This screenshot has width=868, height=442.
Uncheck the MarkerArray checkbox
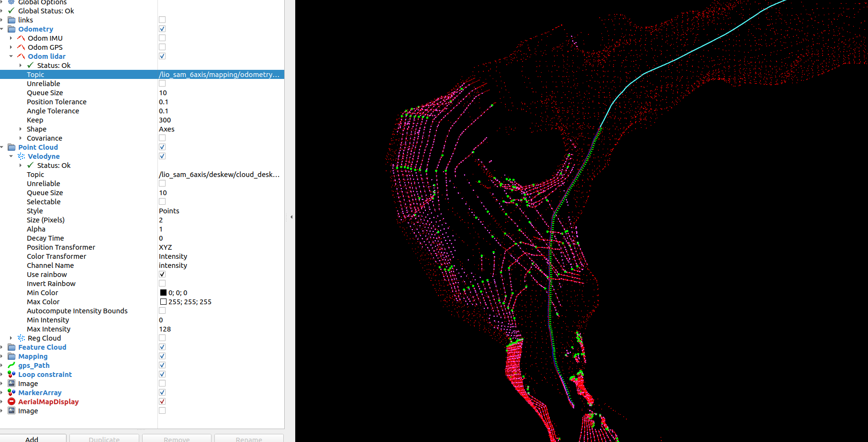coord(162,392)
